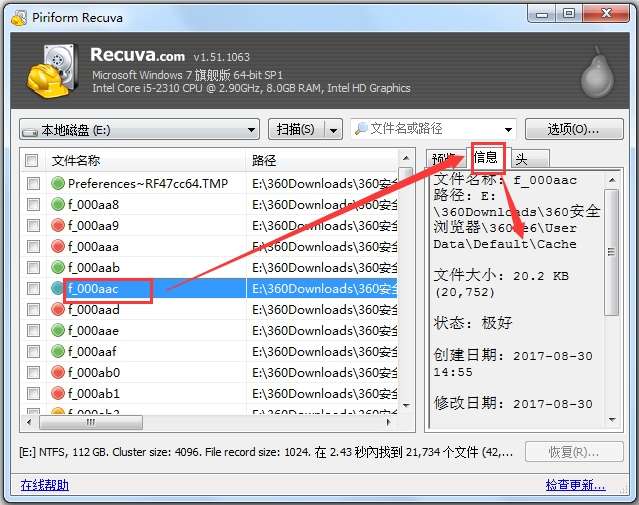Select the Preferences~RF47cc64.TMP file name
Image resolution: width=639 pixels, height=505 pixels.
pyautogui.click(x=148, y=183)
